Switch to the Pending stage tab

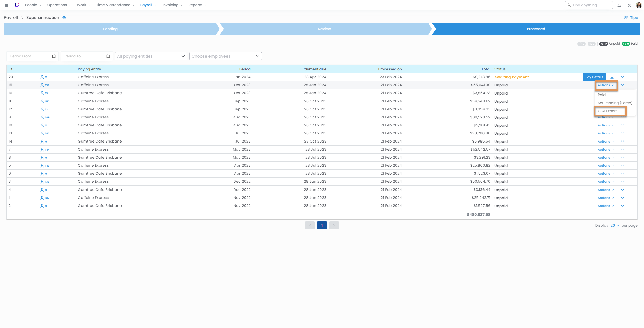(110, 29)
